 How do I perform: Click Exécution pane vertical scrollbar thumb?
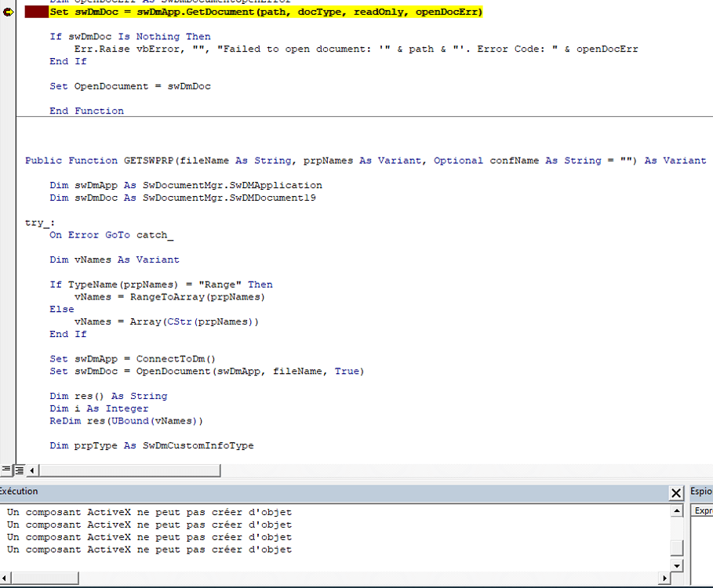(x=677, y=547)
